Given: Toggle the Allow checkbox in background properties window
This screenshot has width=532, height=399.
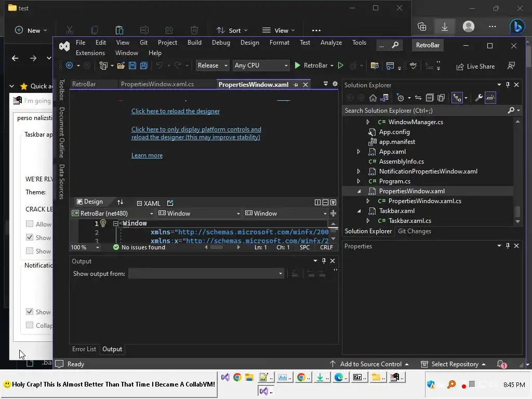Looking at the screenshot, I should click(30, 224).
